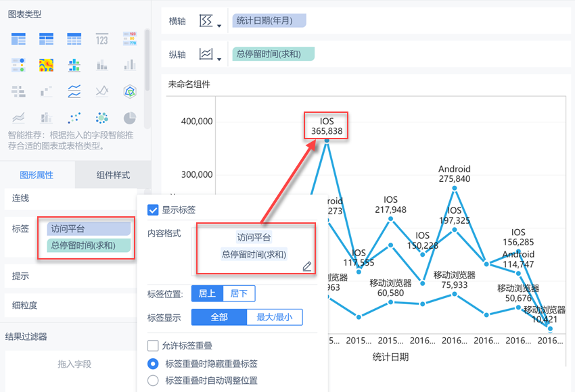Uncheck the 显示标签 checkbox
The height and width of the screenshot is (392, 575).
pos(153,210)
